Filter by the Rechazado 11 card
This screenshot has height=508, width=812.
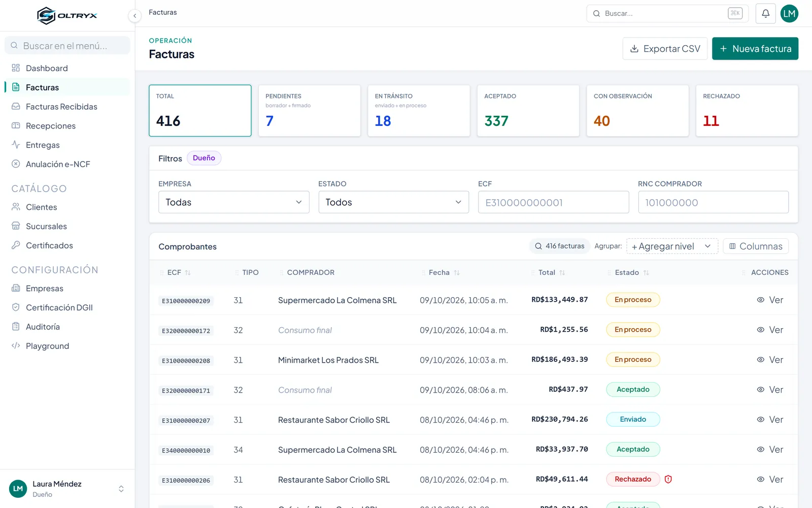click(x=747, y=111)
